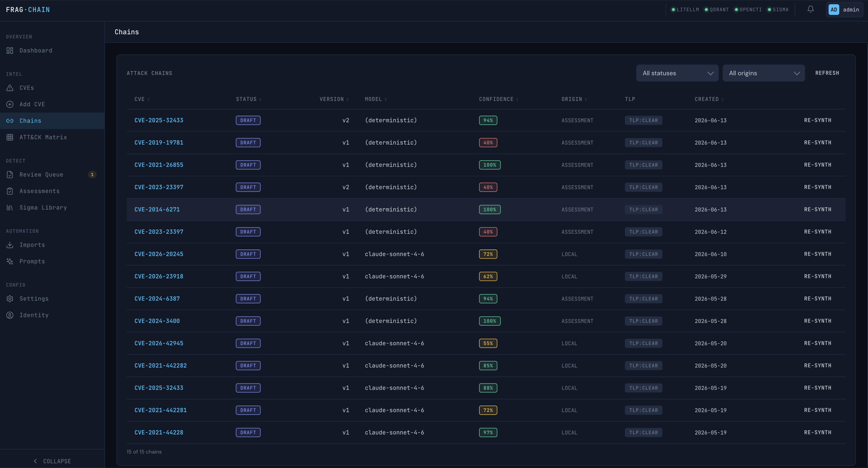Open the CVE-2021-442282 chain link
Image resolution: width=868 pixels, height=468 pixels.
[x=160, y=366]
